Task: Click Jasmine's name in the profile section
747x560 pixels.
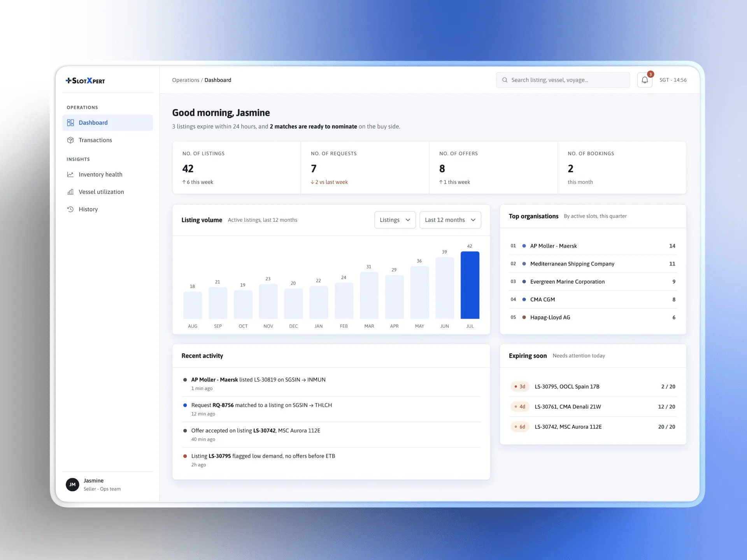Action: (x=94, y=481)
